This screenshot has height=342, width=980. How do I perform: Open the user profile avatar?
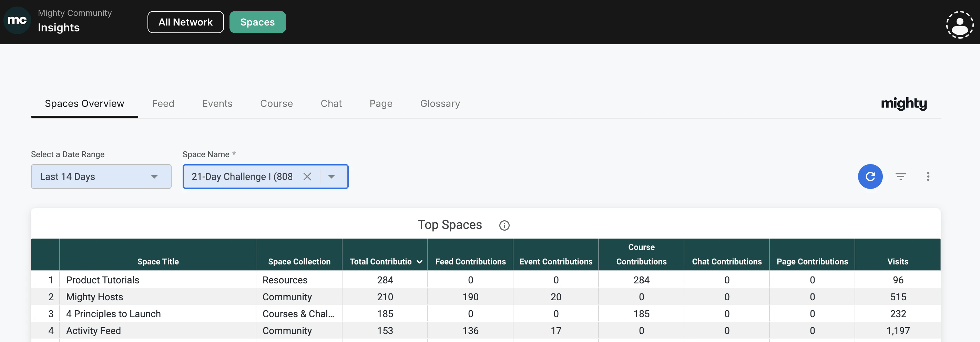959,25
